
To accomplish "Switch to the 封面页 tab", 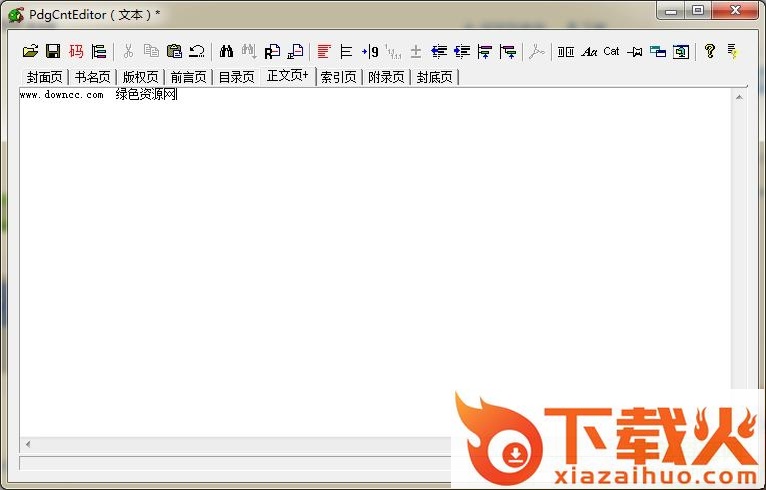I will [44, 77].
